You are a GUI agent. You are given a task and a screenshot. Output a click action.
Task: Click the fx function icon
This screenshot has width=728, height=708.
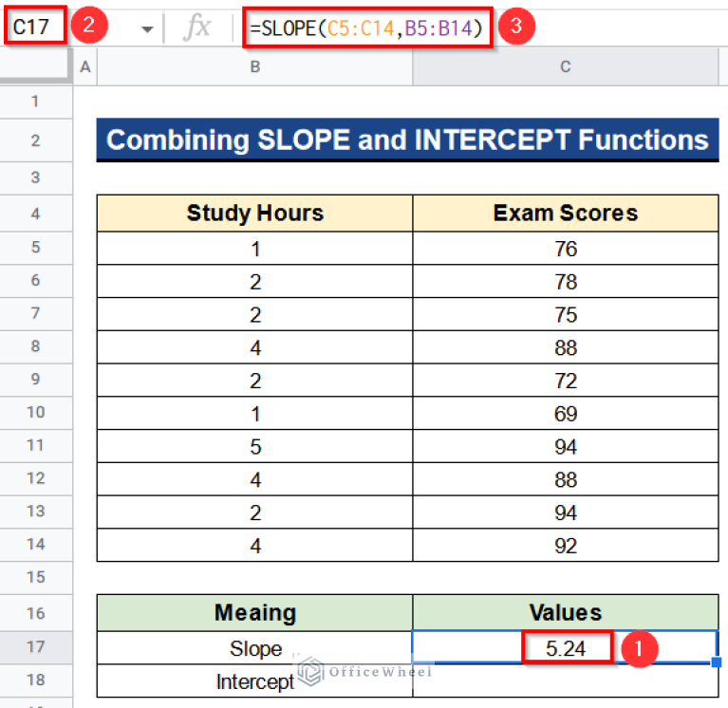(197, 28)
